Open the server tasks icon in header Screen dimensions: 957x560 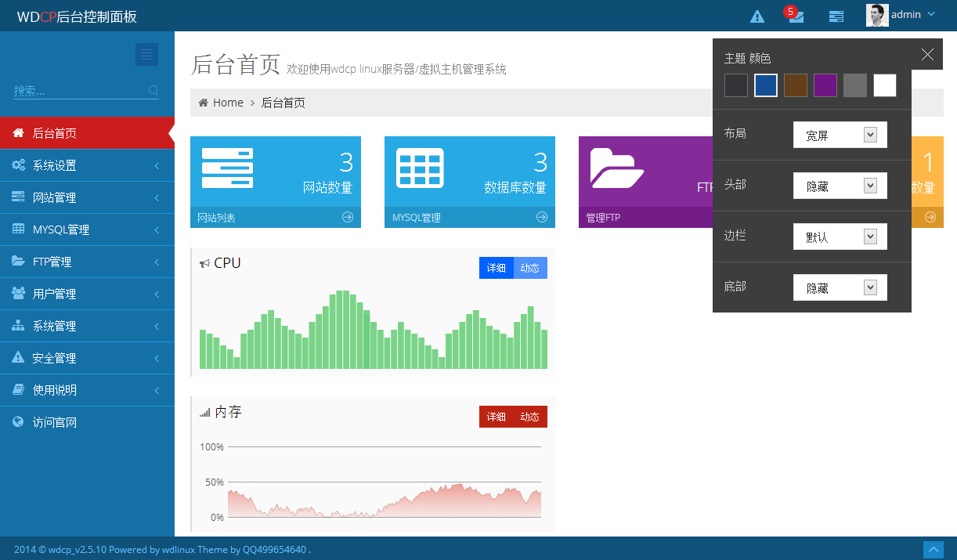(836, 16)
